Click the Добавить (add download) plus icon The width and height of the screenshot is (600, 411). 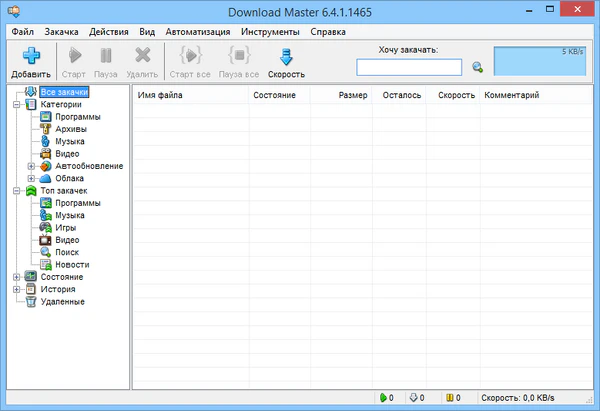(30, 56)
